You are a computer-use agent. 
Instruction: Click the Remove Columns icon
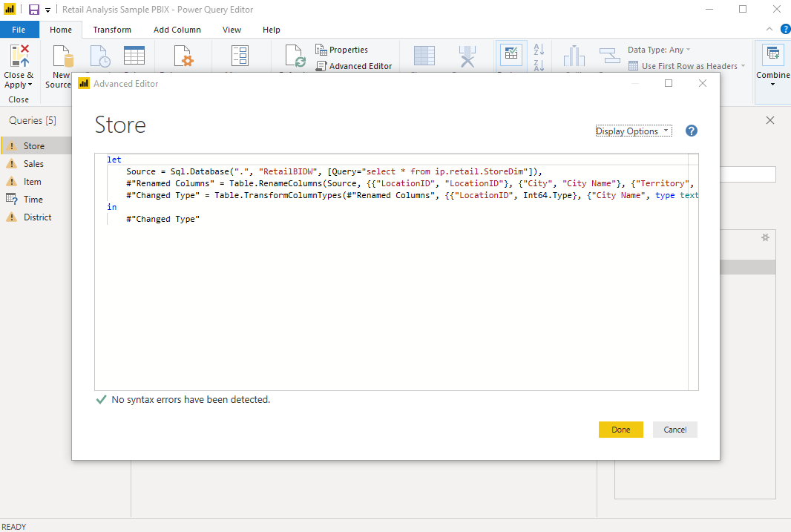pos(467,56)
